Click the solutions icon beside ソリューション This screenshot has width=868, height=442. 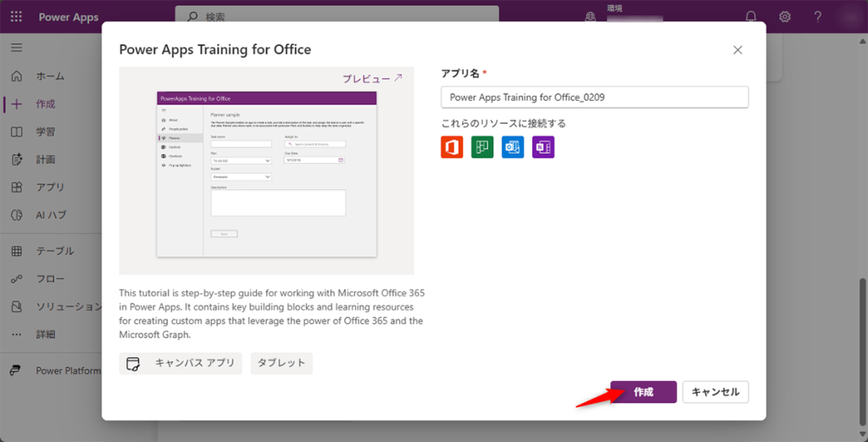[x=17, y=306]
